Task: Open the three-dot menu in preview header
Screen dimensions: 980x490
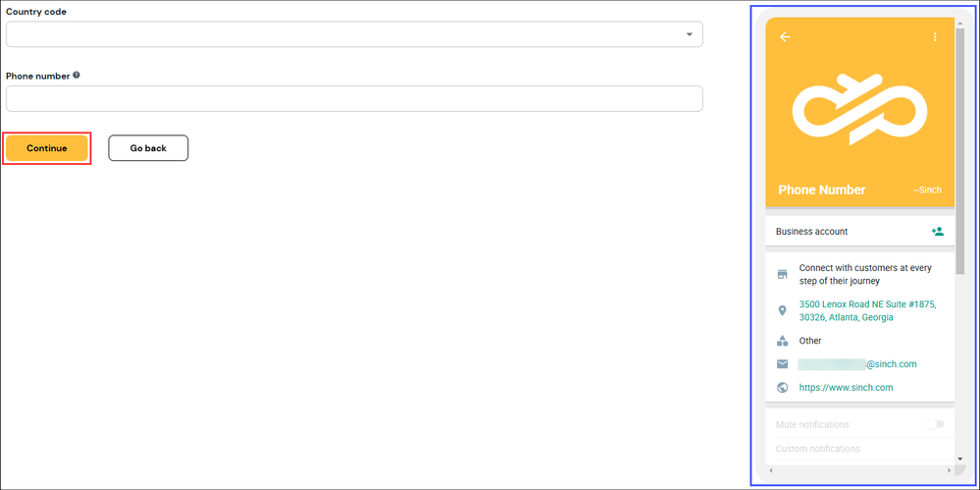Action: pos(935,37)
